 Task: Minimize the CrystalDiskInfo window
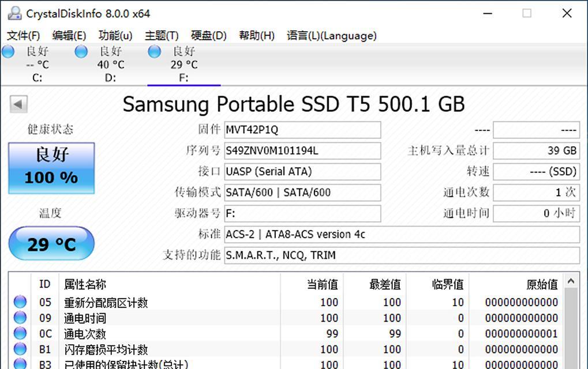click(x=488, y=13)
